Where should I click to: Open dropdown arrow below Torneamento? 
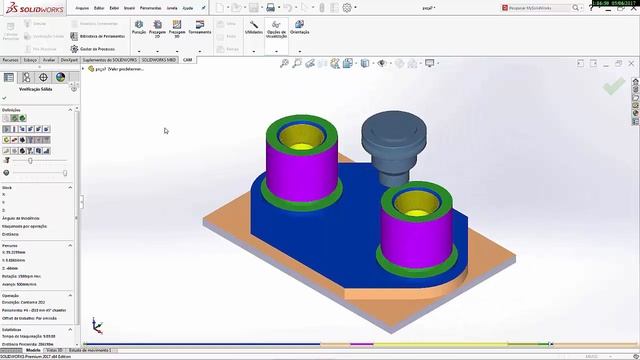200,51
